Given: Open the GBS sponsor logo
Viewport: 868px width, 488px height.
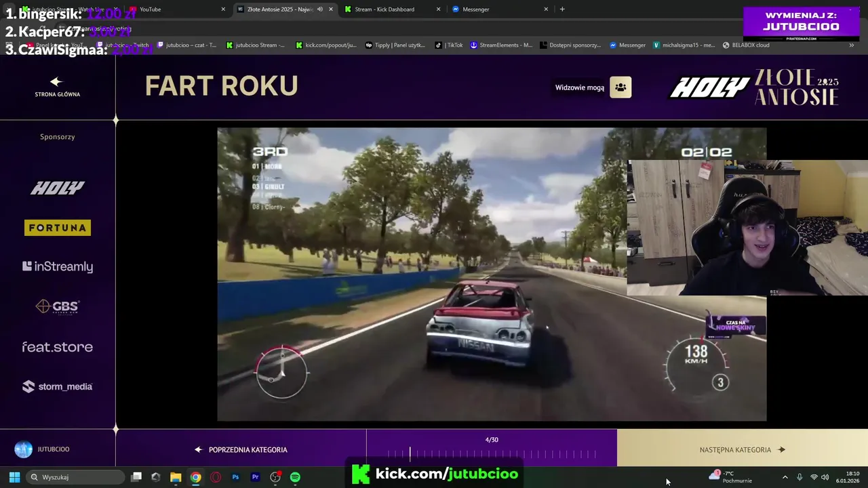Looking at the screenshot, I should 58,307.
